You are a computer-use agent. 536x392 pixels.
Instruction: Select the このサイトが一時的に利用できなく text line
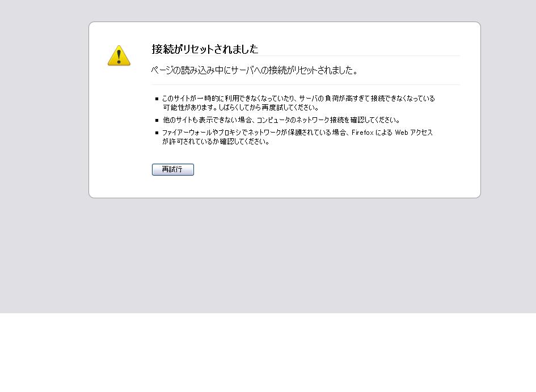[x=298, y=99]
